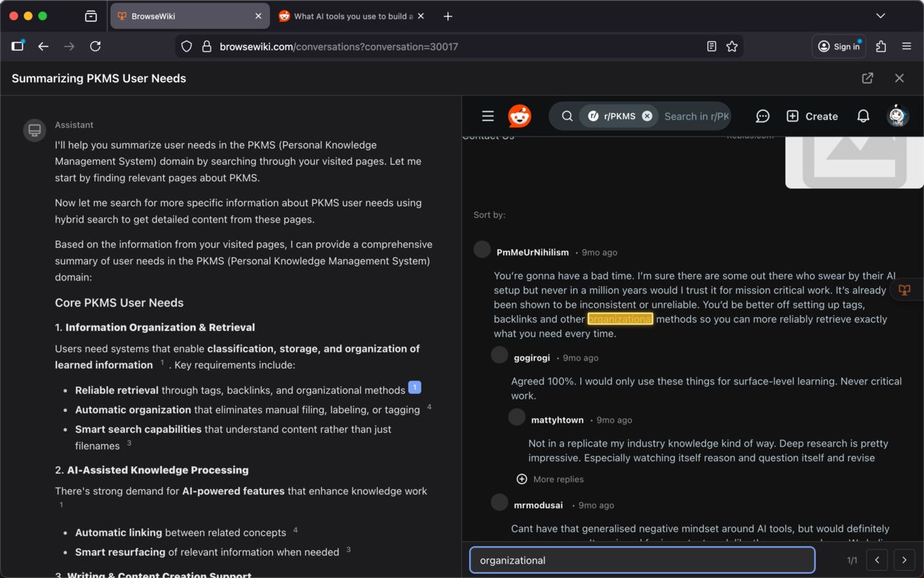Screen dimensions: 924x578
Task: Open the Reddit sidebar hamburger menu
Action: [487, 116]
